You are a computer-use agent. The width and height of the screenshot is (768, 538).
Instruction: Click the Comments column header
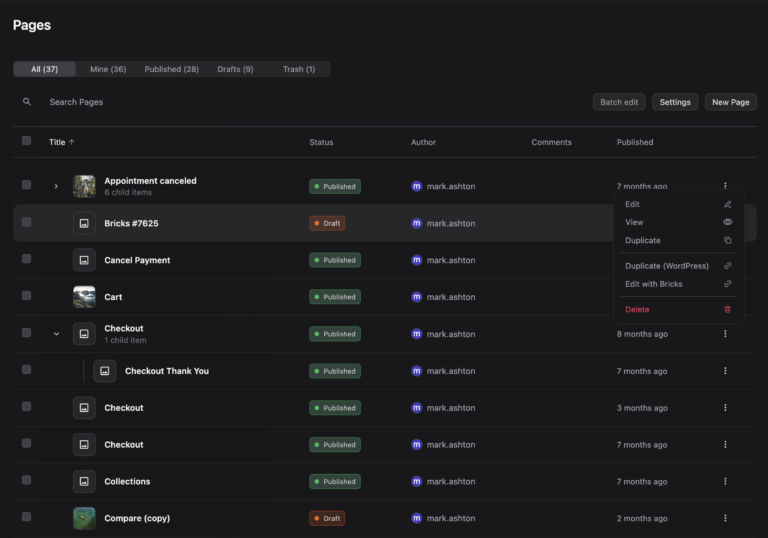pos(552,142)
